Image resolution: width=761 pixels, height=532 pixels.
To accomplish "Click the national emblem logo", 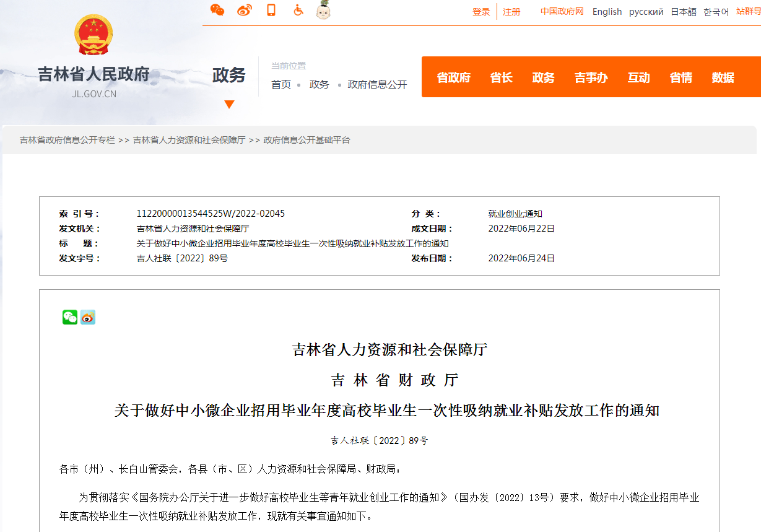I will coord(94,35).
